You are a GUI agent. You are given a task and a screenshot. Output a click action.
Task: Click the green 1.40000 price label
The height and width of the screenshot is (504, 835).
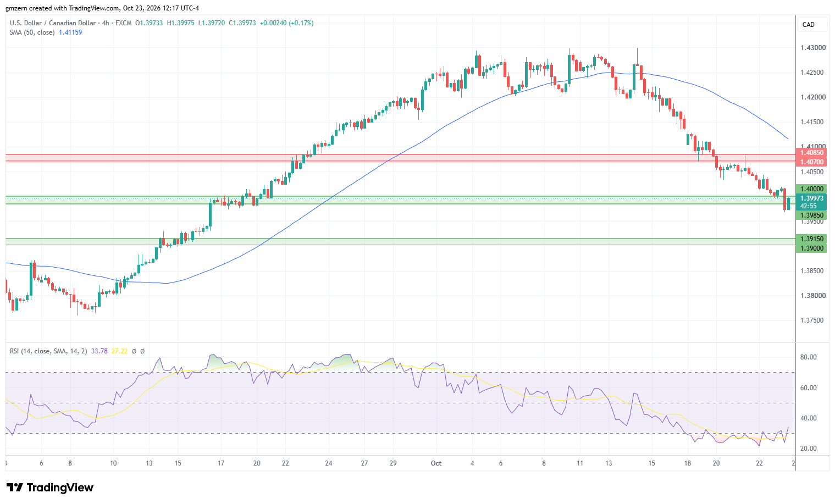tap(811, 189)
